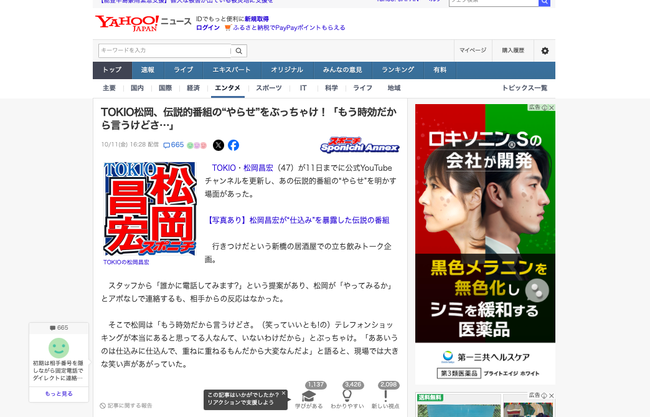
Task: Open the 665 comments bubble
Action: tap(173, 145)
